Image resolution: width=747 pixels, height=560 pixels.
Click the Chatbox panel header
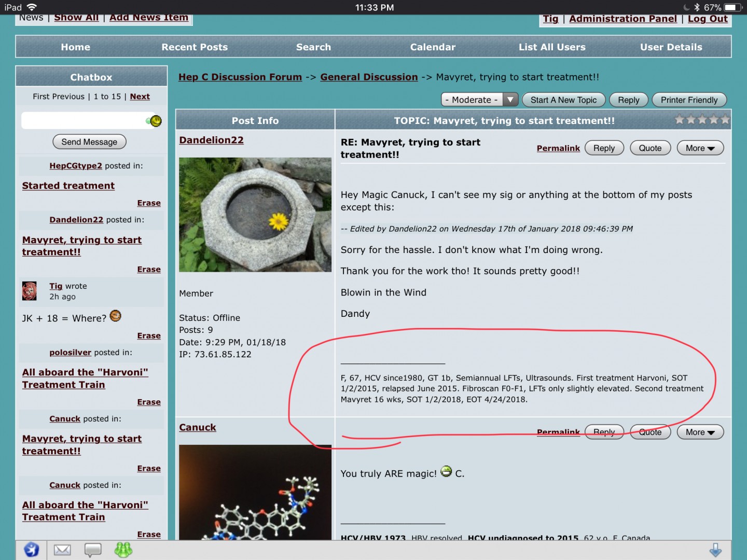click(x=91, y=77)
